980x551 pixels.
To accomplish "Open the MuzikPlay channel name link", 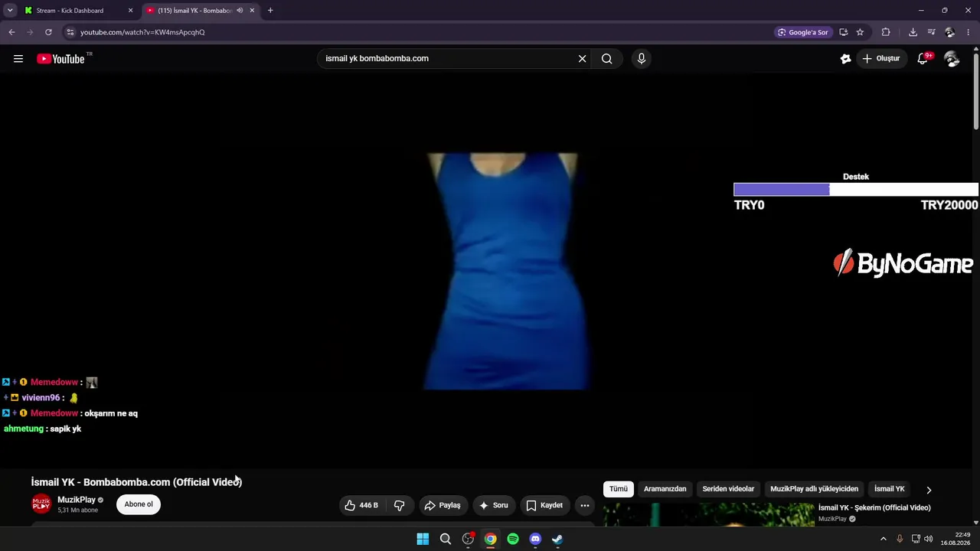I will coord(77,500).
